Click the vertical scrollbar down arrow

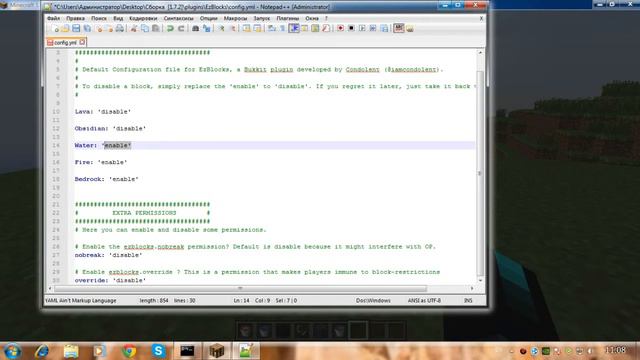[480, 280]
